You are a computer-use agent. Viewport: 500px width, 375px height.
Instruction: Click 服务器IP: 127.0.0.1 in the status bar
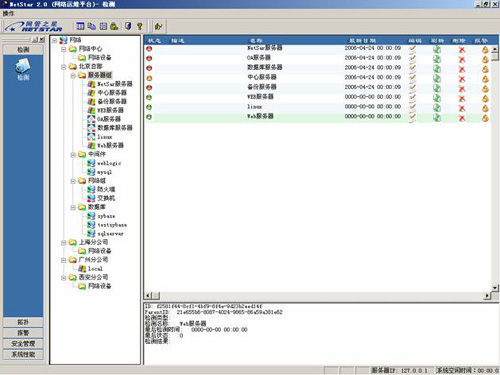(x=399, y=370)
